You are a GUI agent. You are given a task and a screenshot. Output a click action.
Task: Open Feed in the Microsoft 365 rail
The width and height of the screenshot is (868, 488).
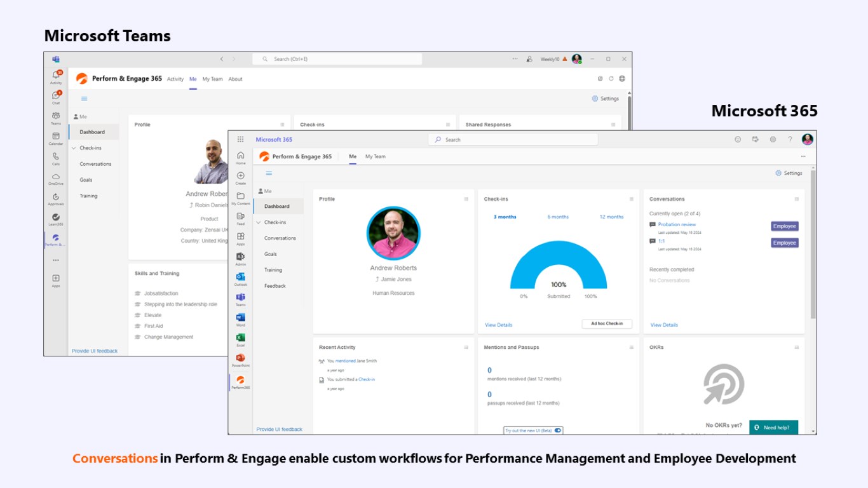tap(240, 219)
